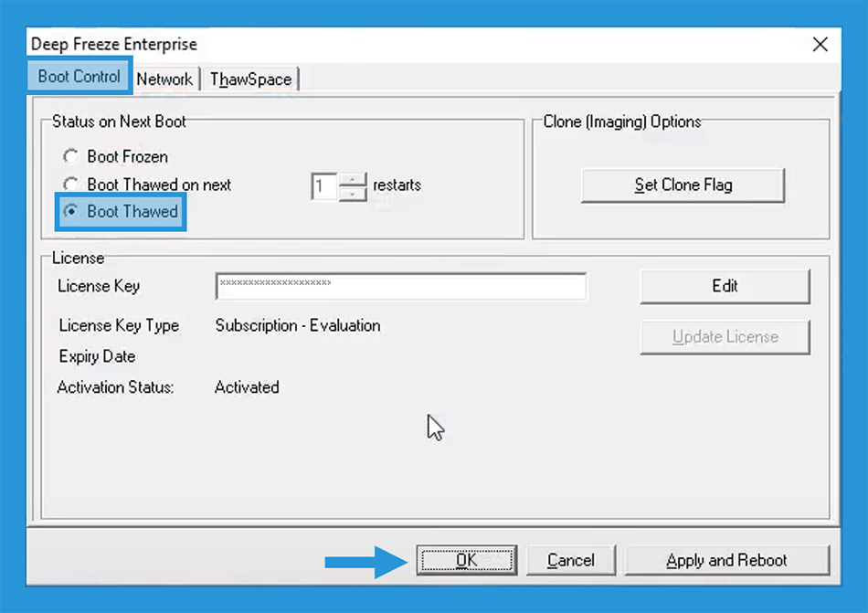This screenshot has height=613, width=868.
Task: Close the Deep Freeze Enterprise dialog
Action: coord(820,44)
